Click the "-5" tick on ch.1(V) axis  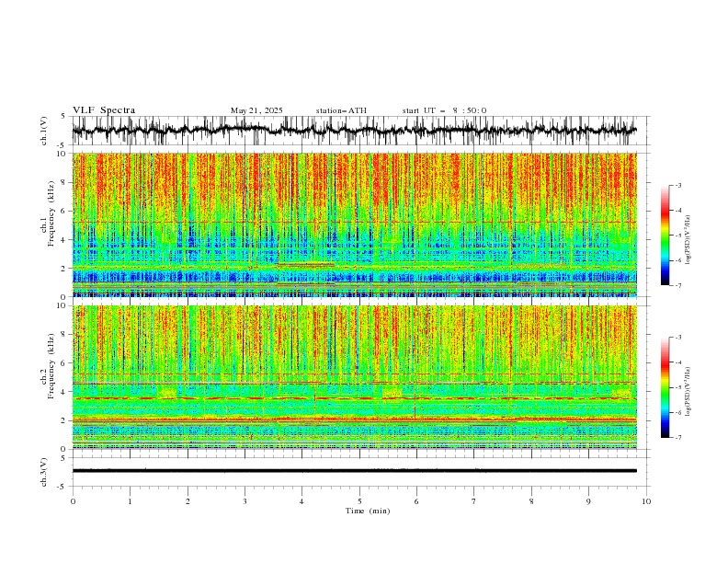coord(63,145)
